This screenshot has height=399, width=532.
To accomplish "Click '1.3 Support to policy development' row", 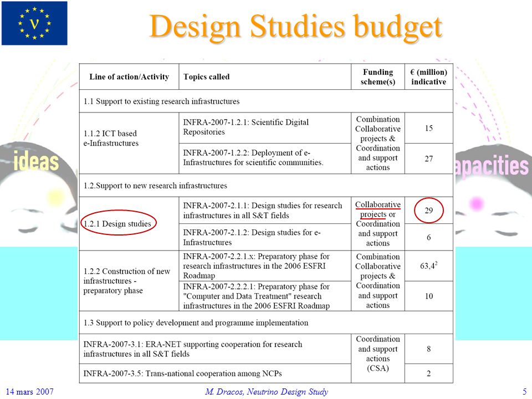I will tap(266, 323).
